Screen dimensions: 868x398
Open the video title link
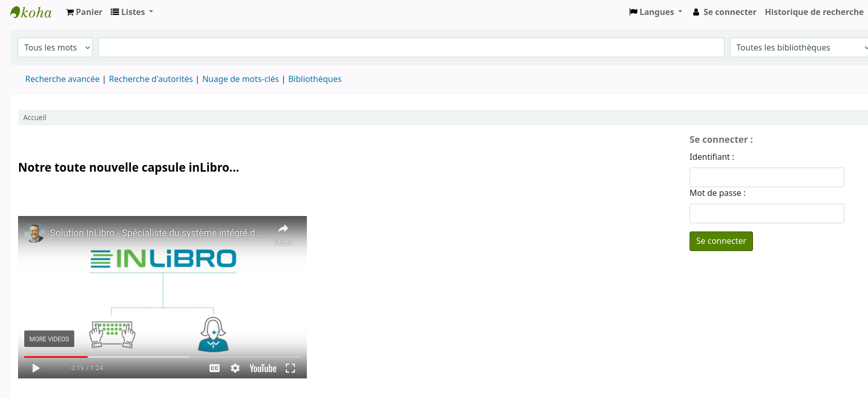[x=155, y=233]
